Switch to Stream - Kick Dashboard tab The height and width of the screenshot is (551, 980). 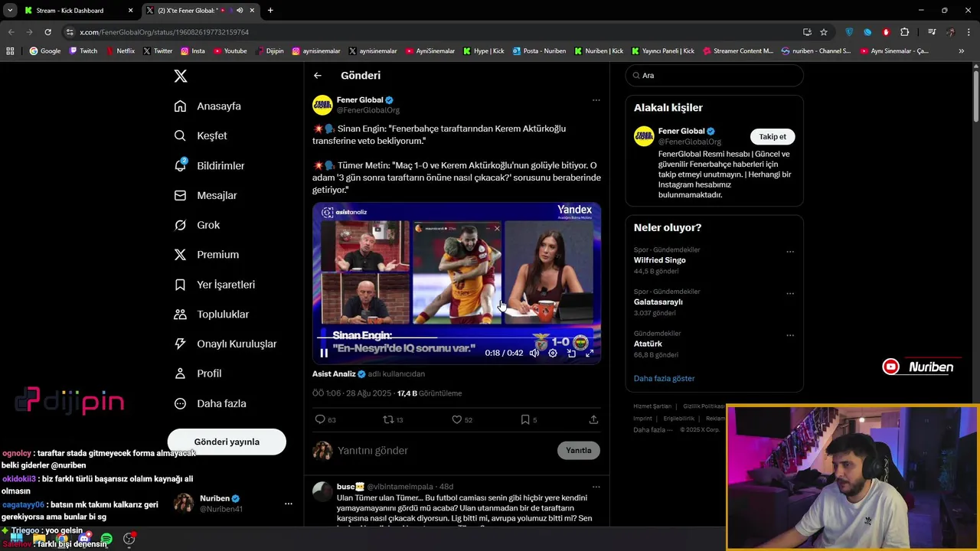[x=78, y=11]
